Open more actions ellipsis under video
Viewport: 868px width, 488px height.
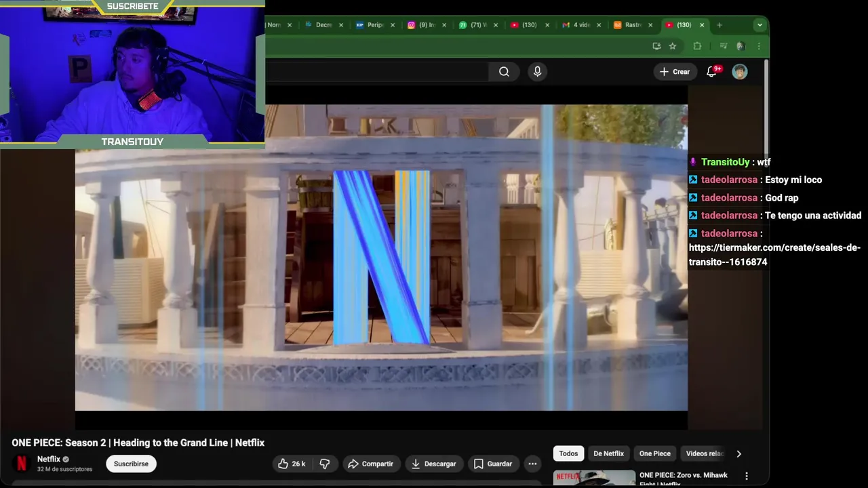click(533, 464)
